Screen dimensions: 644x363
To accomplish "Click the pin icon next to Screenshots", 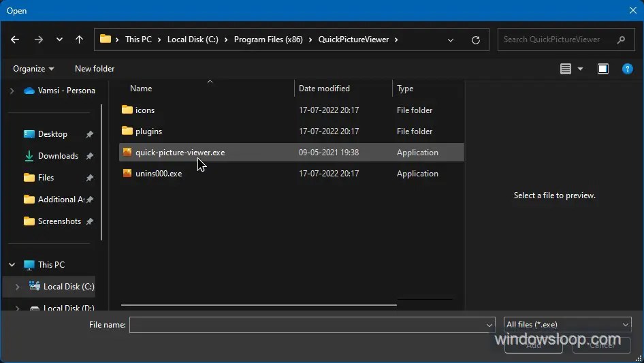I will [x=90, y=221].
